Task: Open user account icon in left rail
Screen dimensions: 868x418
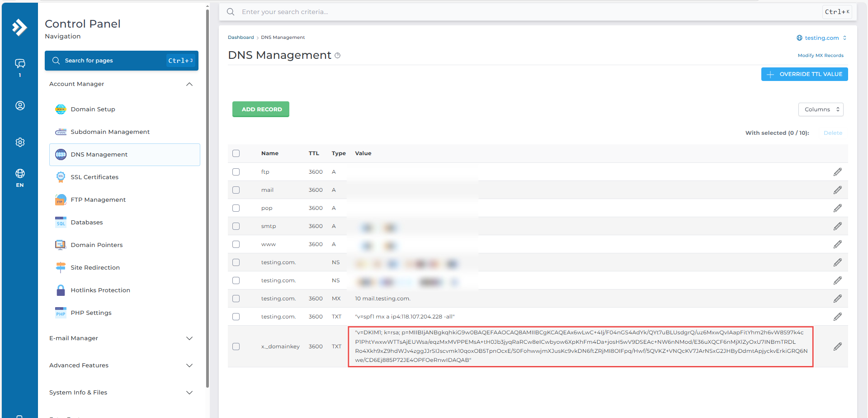Action: 20,105
